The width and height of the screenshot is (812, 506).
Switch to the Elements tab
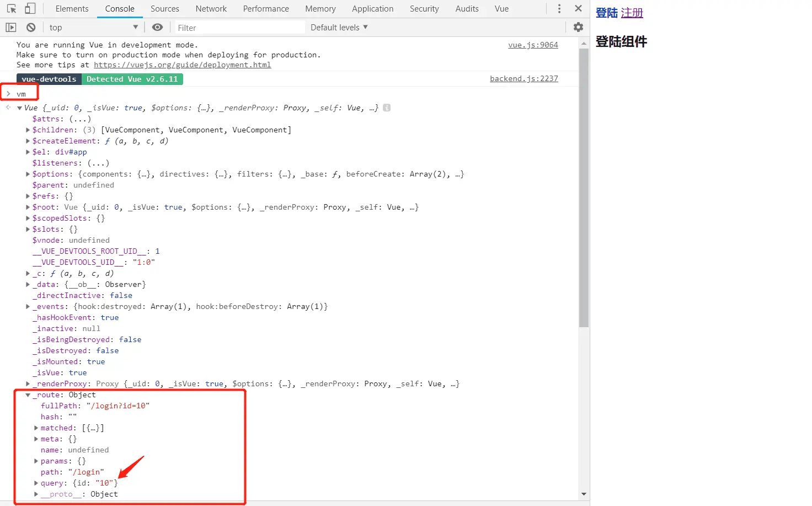coord(72,9)
